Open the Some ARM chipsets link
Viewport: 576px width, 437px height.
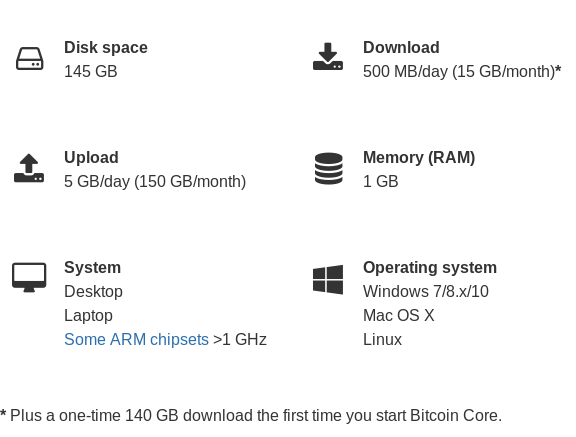pyautogui.click(x=136, y=339)
